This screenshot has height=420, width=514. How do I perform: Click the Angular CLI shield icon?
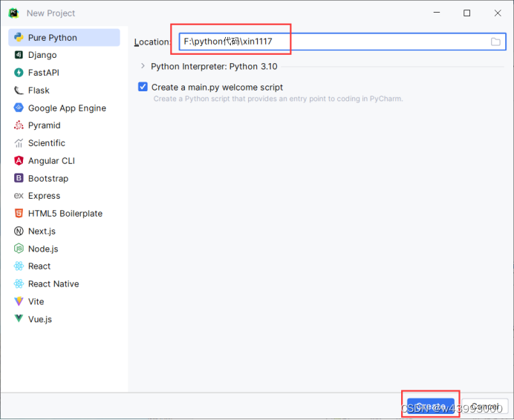click(19, 160)
